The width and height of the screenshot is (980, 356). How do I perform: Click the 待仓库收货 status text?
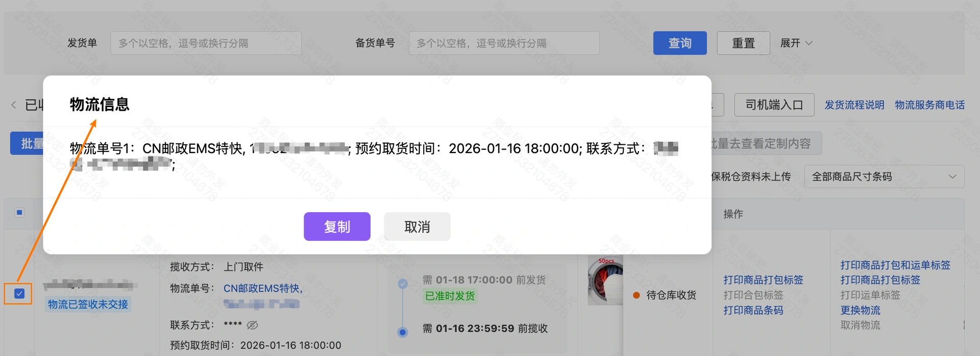tap(671, 295)
